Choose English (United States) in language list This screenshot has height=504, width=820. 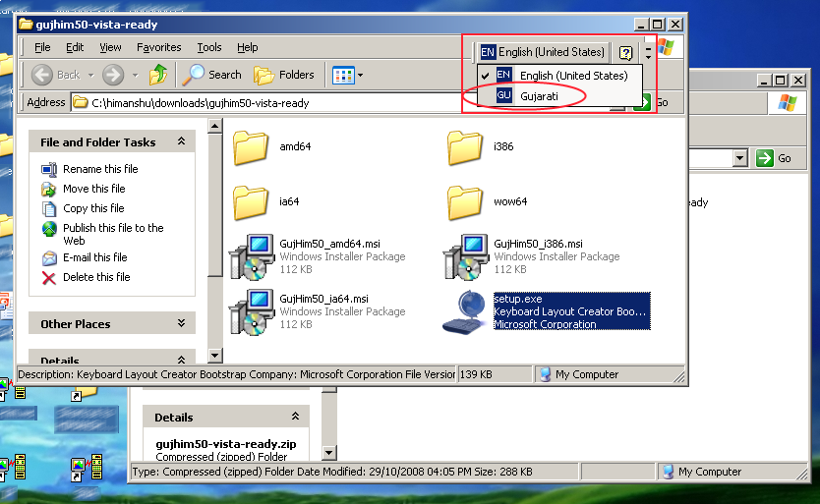560,76
